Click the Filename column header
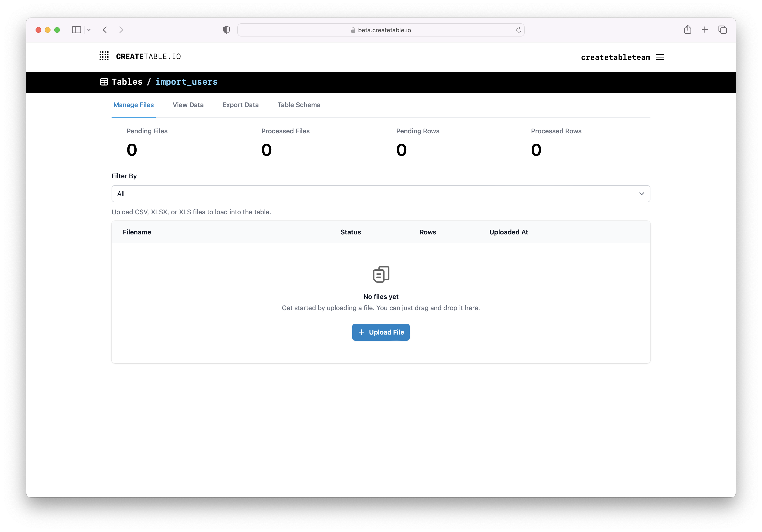762x532 pixels. 137,232
